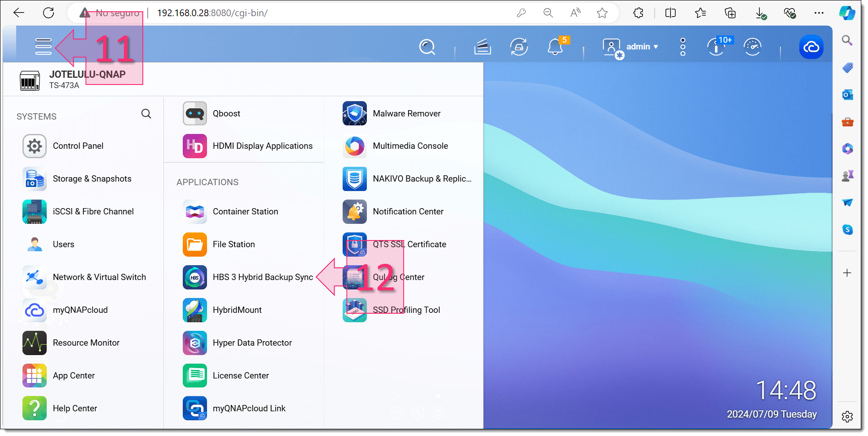
Task: Open QTS top bar search
Action: (427, 47)
